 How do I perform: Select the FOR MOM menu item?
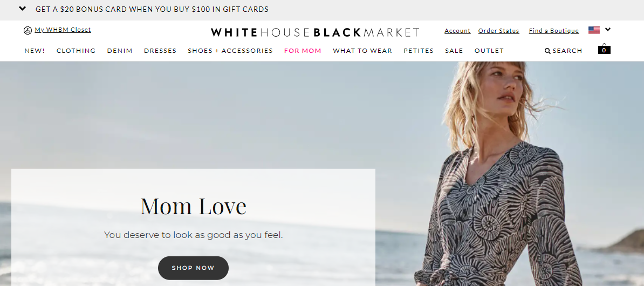[303, 51]
